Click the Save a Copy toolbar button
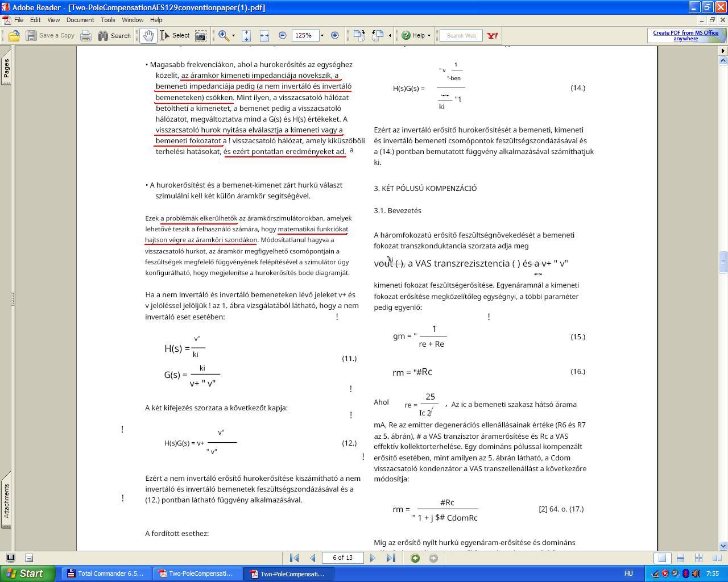The height and width of the screenshot is (582, 728). [50, 35]
